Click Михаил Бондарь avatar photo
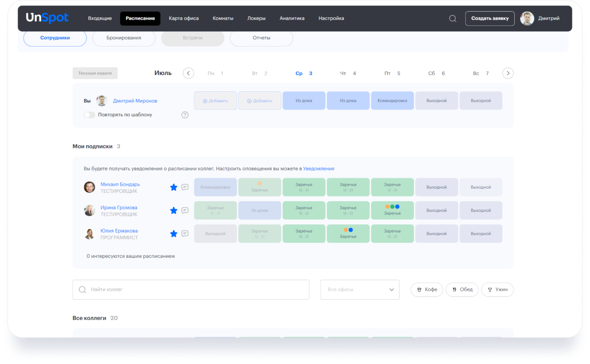This screenshot has width=590, height=364. tap(89, 187)
